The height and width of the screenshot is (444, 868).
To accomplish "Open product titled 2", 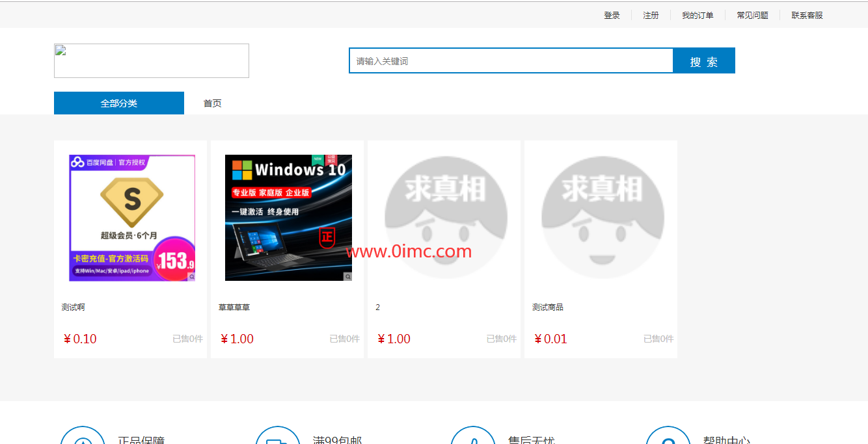I will pyautogui.click(x=378, y=307).
